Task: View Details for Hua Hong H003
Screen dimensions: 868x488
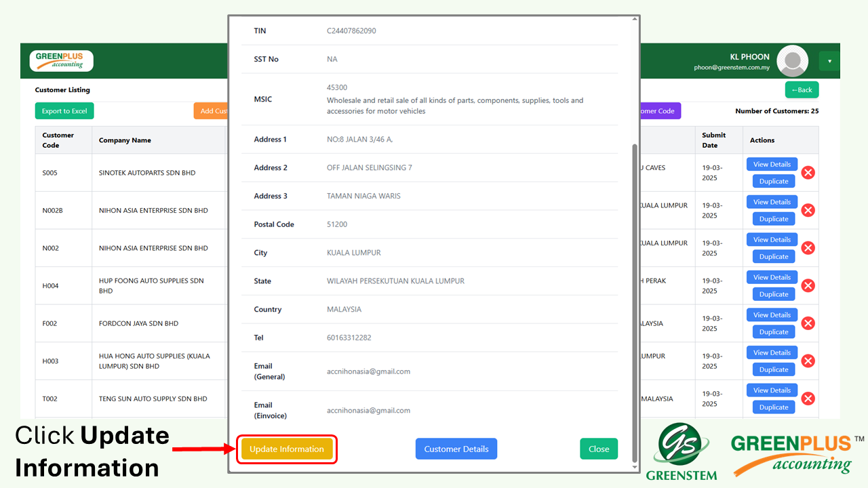Action: point(772,352)
